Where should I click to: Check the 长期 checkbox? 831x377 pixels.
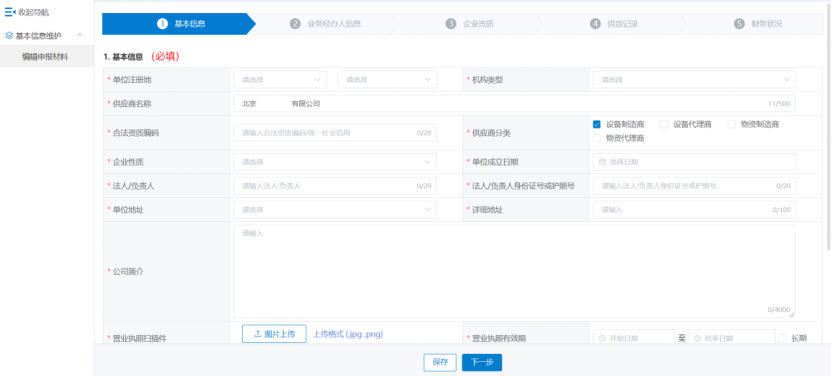click(x=782, y=338)
